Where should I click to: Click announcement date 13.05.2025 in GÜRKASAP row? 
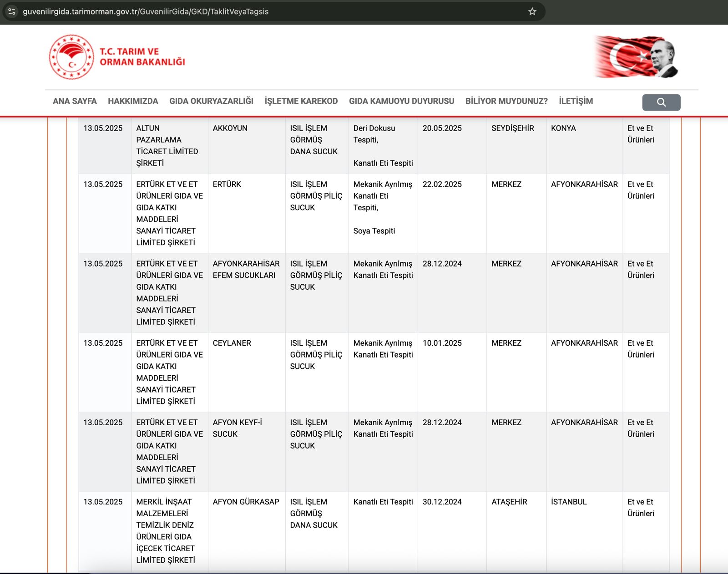pyautogui.click(x=103, y=502)
